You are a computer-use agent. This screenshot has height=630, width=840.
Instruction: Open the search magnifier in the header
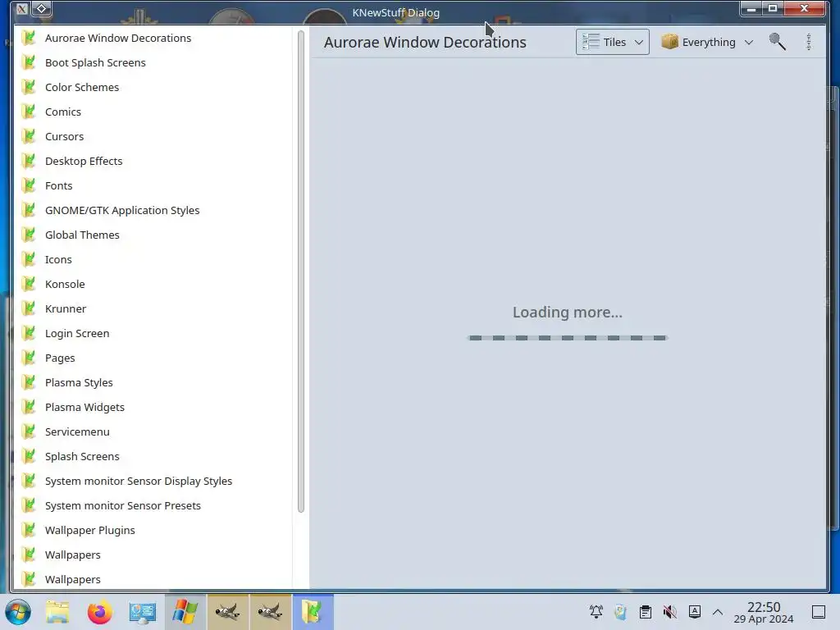tap(778, 42)
